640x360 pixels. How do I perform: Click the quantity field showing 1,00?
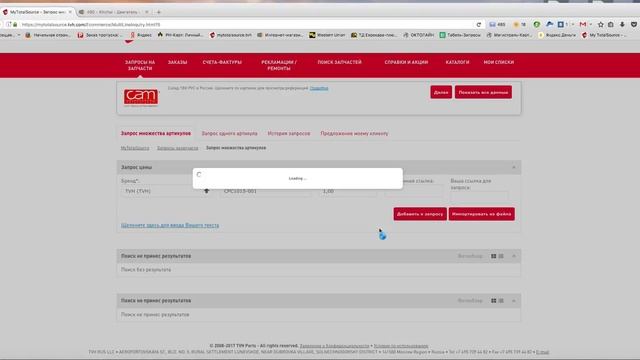click(x=348, y=191)
